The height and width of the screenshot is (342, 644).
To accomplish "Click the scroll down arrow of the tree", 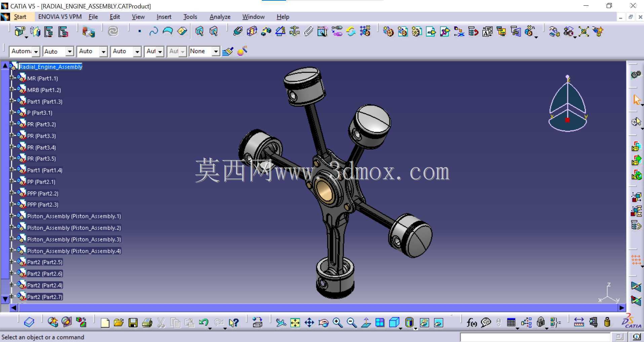I will pos(5,299).
